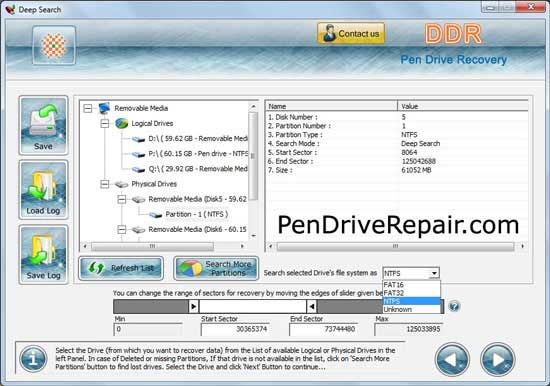The width and height of the screenshot is (550, 386).
Task: Collapse the Removable Media tree root
Action: coord(88,108)
